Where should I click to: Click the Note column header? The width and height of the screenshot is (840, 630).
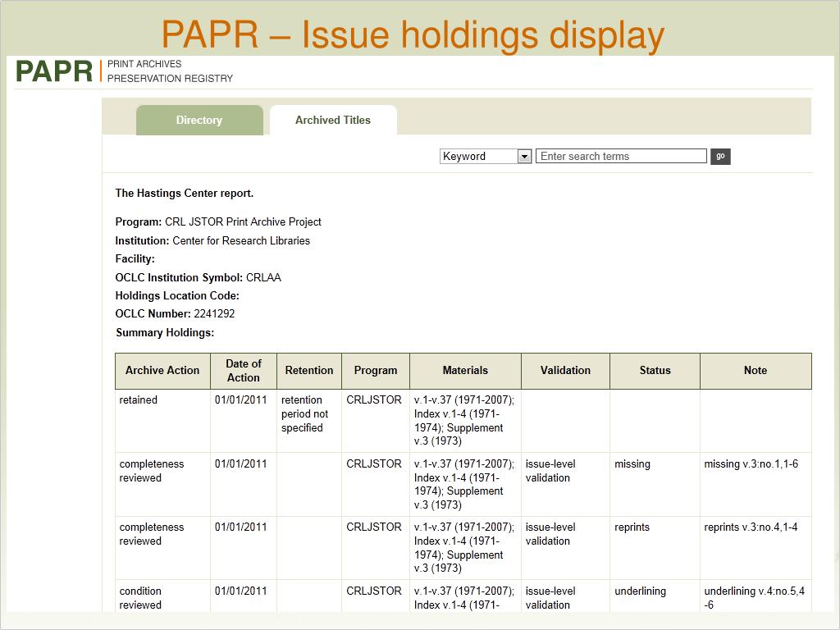click(756, 371)
